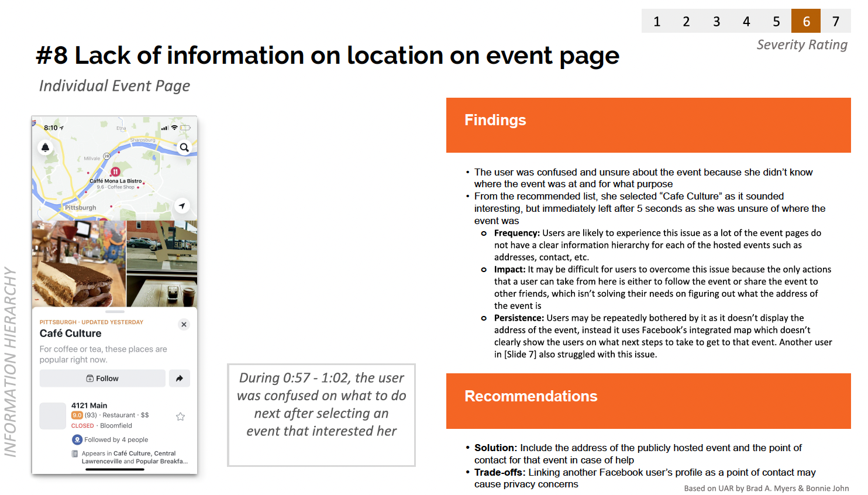Click the Appears in list icon
This screenshot has height=495, width=868.
point(75,453)
